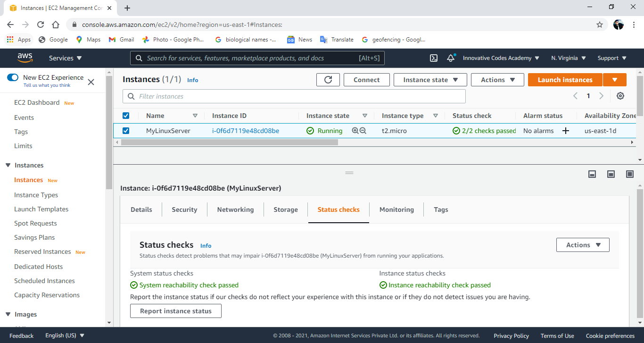Change language via English (US) dropdown
Screen dimensions: 644x343
pos(65,335)
